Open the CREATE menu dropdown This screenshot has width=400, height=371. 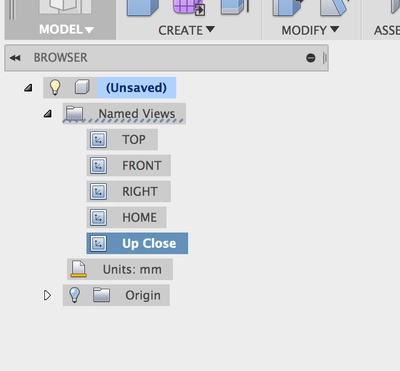pos(186,30)
